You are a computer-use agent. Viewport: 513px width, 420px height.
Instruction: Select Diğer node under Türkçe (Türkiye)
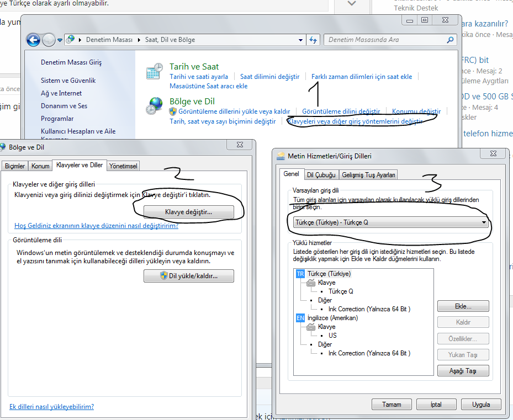(x=325, y=300)
